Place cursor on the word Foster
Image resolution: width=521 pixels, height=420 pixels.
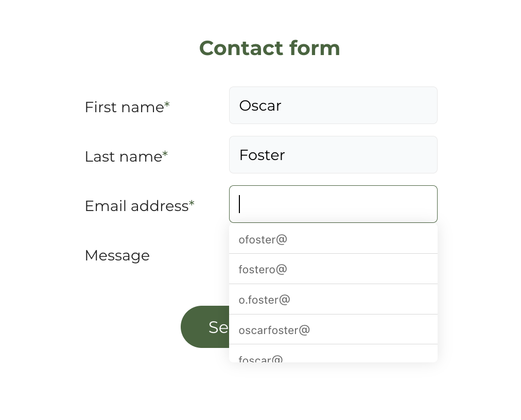(262, 155)
